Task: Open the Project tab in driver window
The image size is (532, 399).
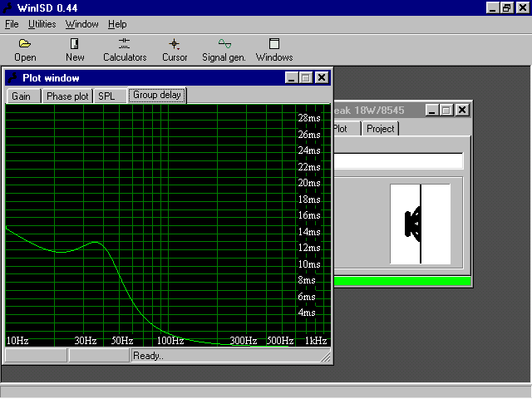Action: [380, 129]
